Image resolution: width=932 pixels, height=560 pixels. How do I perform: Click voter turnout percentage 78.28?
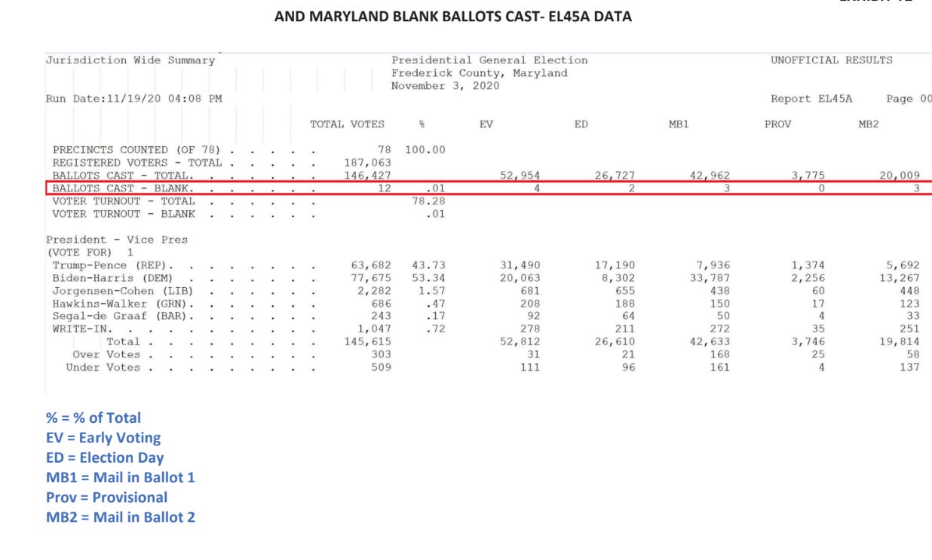pyautogui.click(x=428, y=201)
